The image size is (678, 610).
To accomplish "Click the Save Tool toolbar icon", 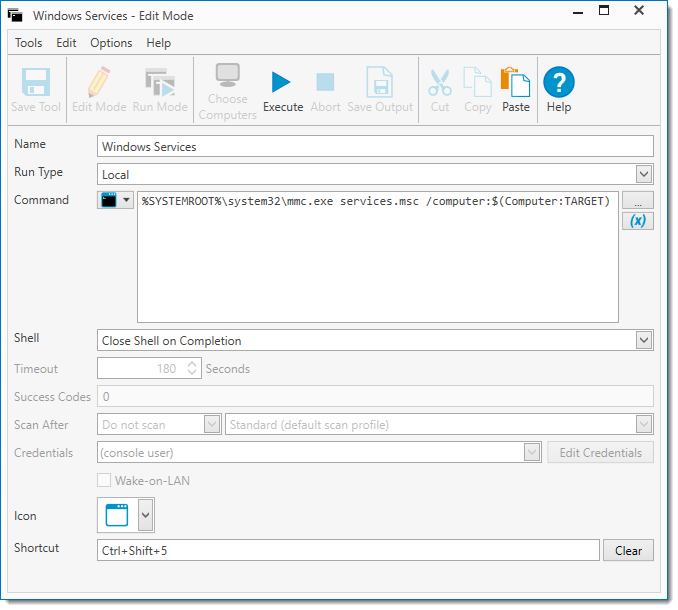I will tap(36, 83).
